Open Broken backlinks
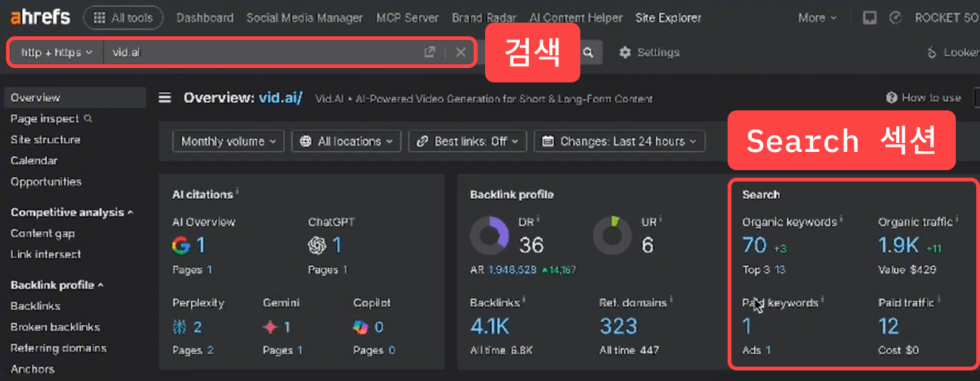Image resolution: width=980 pixels, height=381 pixels. [x=55, y=327]
